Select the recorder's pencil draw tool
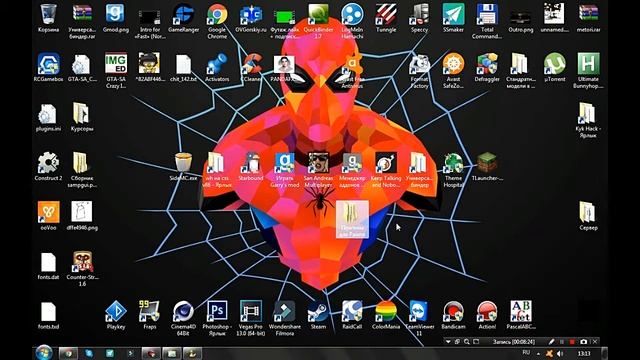Viewport: 640px width, 360px height. [551, 342]
